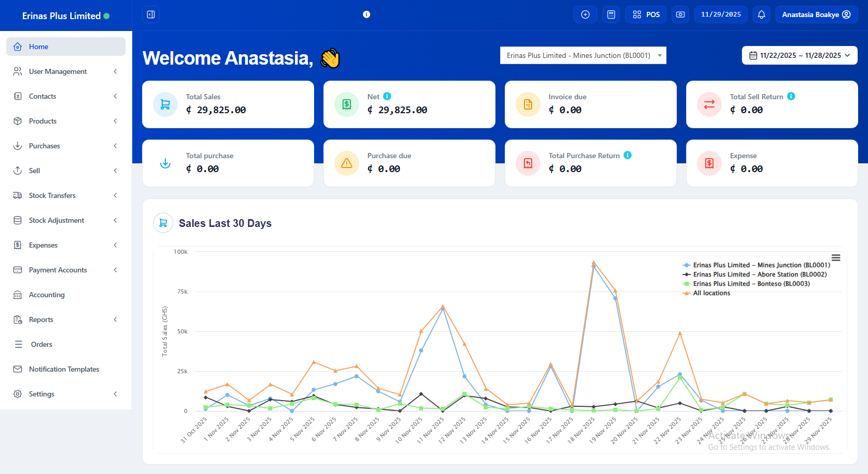The width and height of the screenshot is (868, 474).
Task: Toggle All locations series in legend
Action: [711, 293]
